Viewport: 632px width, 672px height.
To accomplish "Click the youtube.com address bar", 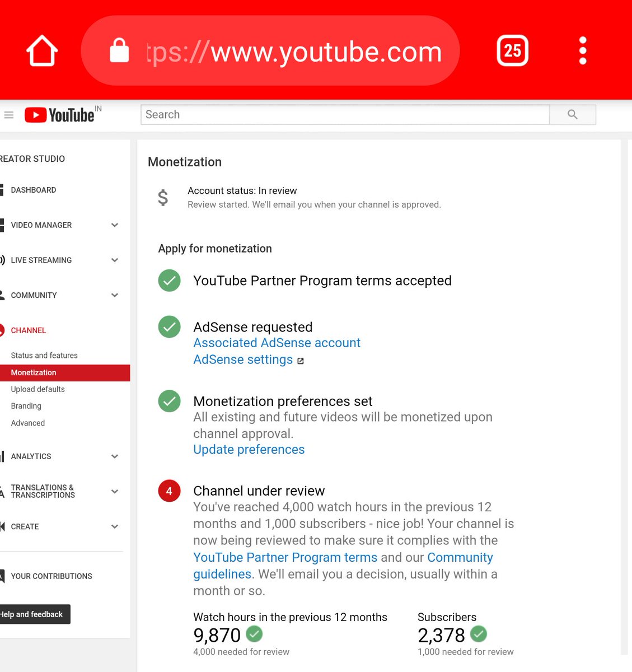I will (x=270, y=50).
